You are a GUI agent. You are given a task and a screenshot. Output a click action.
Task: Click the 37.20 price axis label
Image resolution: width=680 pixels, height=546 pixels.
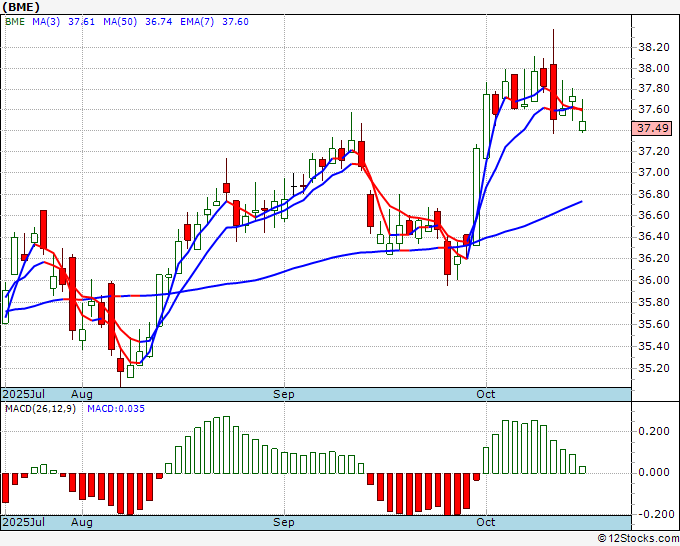pos(654,151)
